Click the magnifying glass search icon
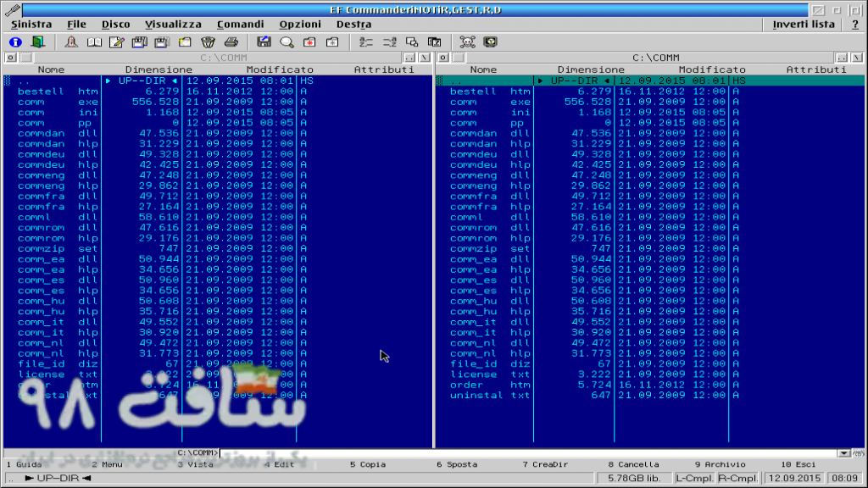 [x=287, y=42]
